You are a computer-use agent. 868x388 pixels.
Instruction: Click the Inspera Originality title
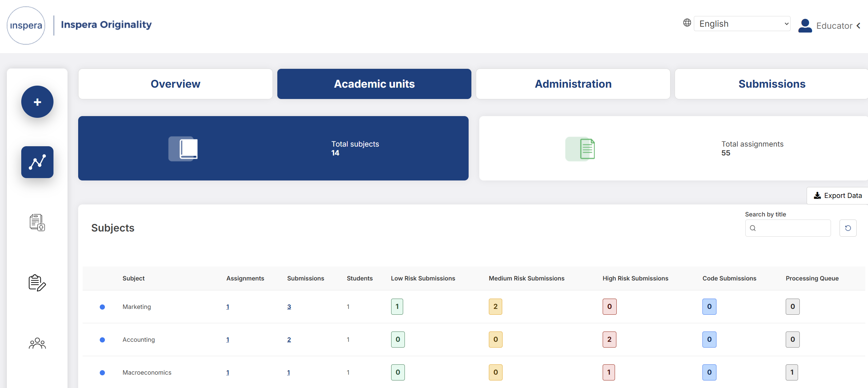[106, 25]
